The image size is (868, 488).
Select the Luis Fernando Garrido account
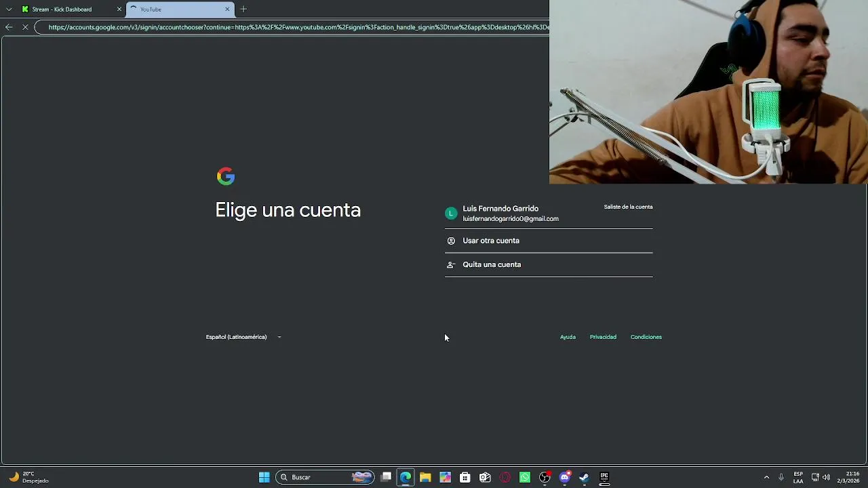[549, 213]
